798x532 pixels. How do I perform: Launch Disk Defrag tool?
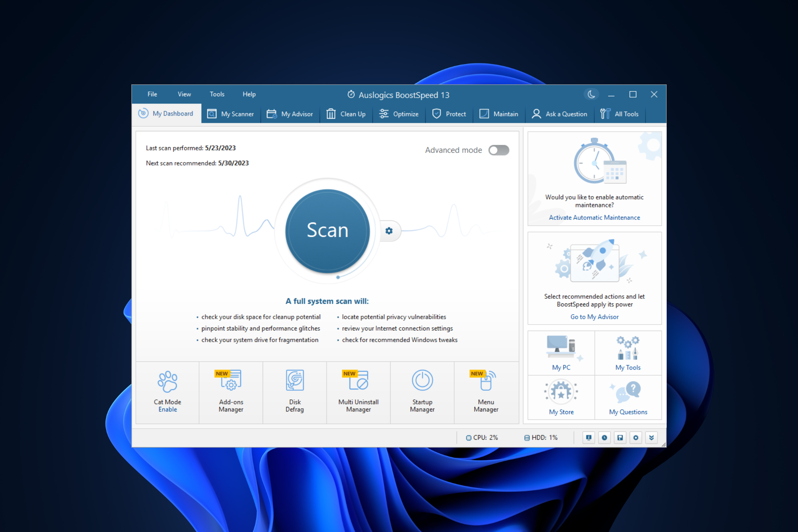[295, 392]
